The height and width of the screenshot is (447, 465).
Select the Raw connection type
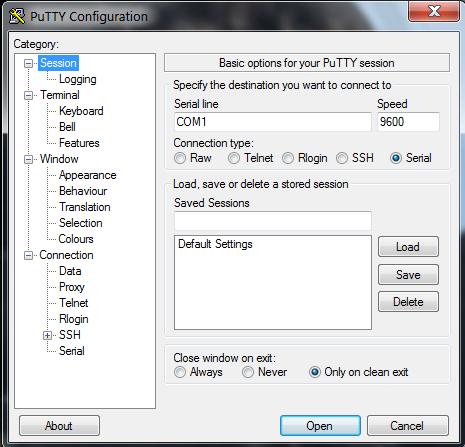pos(180,158)
